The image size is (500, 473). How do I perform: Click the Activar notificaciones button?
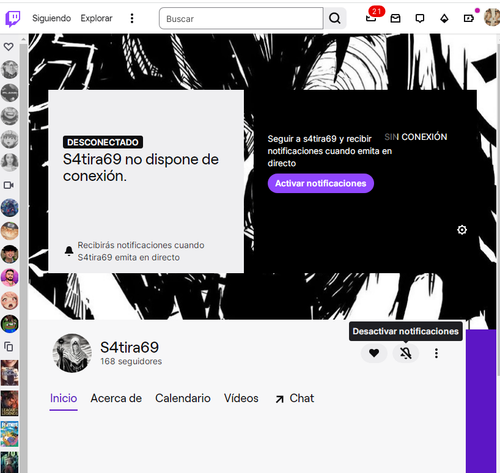click(x=321, y=183)
